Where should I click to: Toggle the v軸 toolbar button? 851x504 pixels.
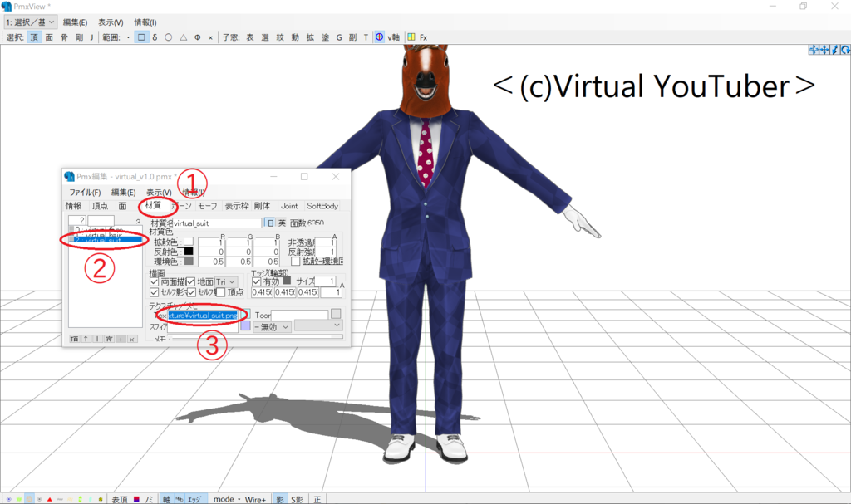point(393,37)
